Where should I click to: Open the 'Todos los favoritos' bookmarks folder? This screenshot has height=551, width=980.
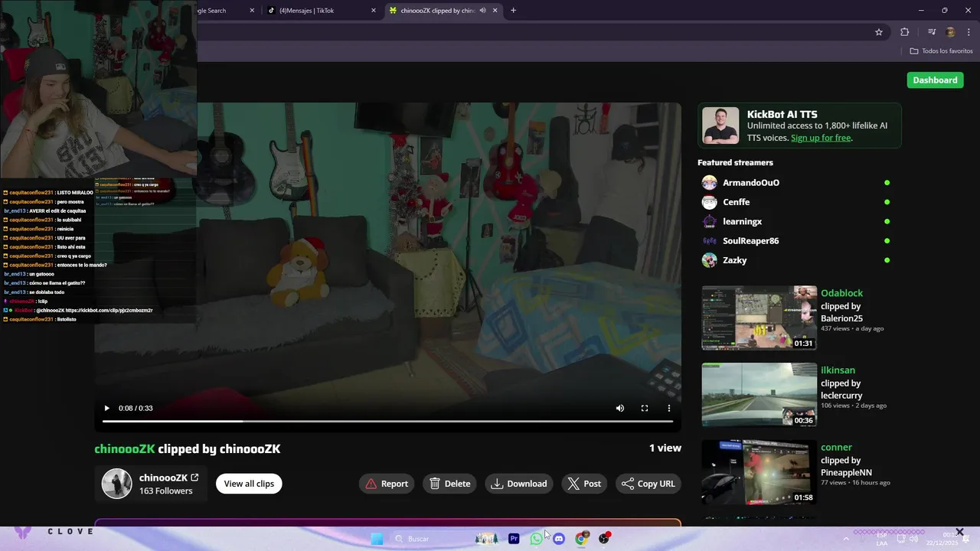pos(942,51)
